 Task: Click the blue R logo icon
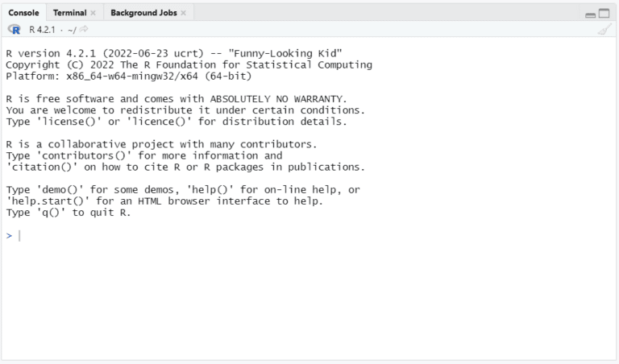[15, 29]
